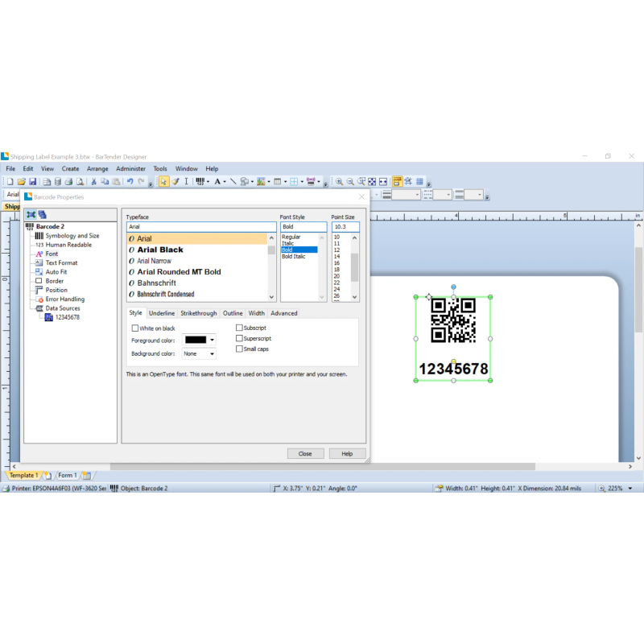Viewport: 644px width, 644px height.
Task: Select Human Readable in property tree
Action: [x=68, y=245]
